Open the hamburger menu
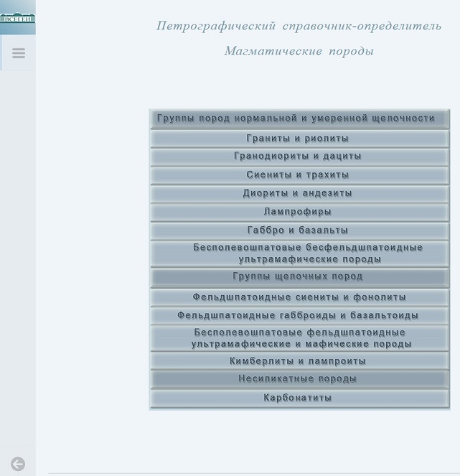 pyautogui.click(x=19, y=53)
